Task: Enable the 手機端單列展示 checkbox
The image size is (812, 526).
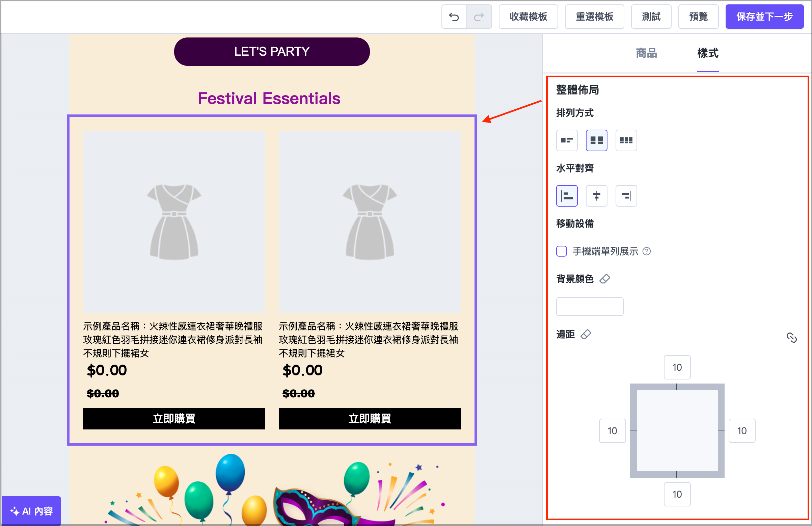Action: (x=561, y=251)
